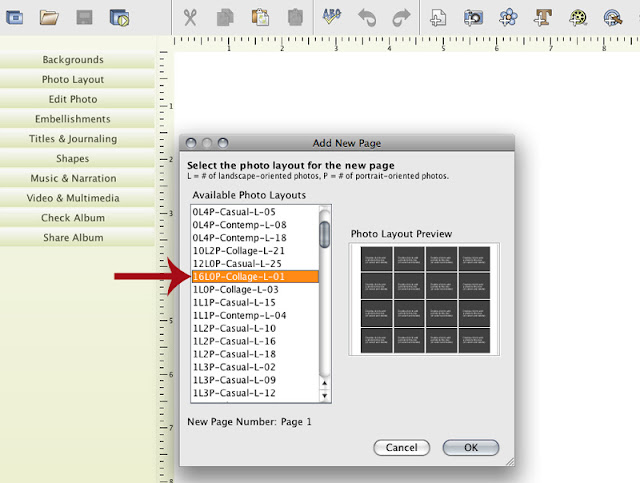Click the copy documents icon
The width and height of the screenshot is (640, 483).
(225, 18)
